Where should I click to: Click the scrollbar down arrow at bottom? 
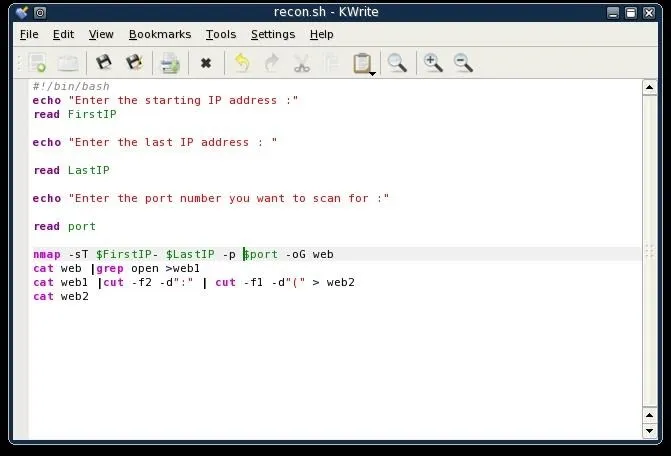point(650,431)
